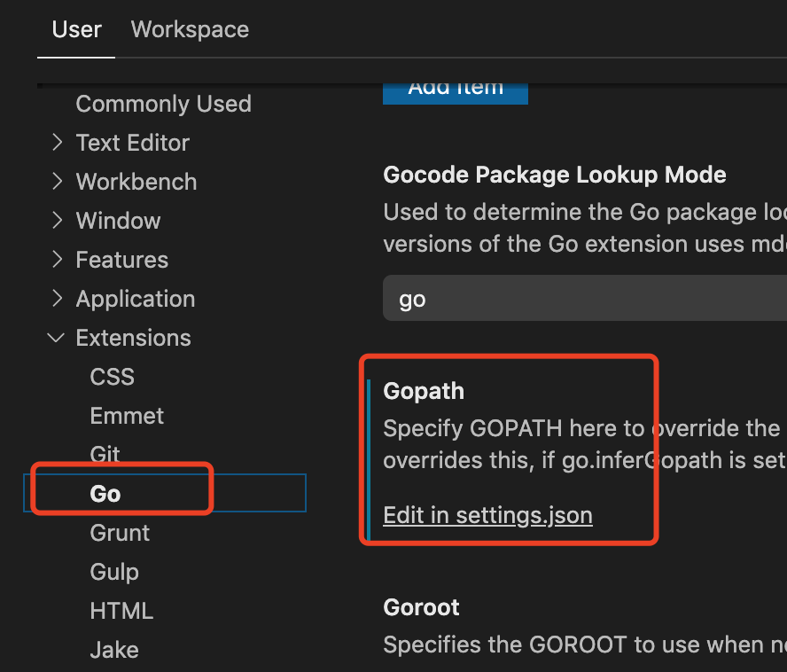This screenshot has width=787, height=672.
Task: Expand the Window settings chevron
Action: point(58,221)
